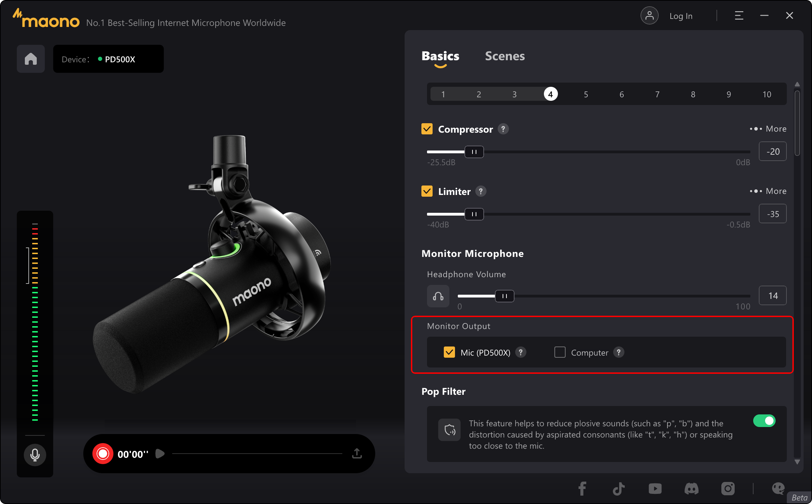This screenshot has height=504, width=812.
Task: Edit the Headphone Volume value field 14
Action: (x=772, y=295)
